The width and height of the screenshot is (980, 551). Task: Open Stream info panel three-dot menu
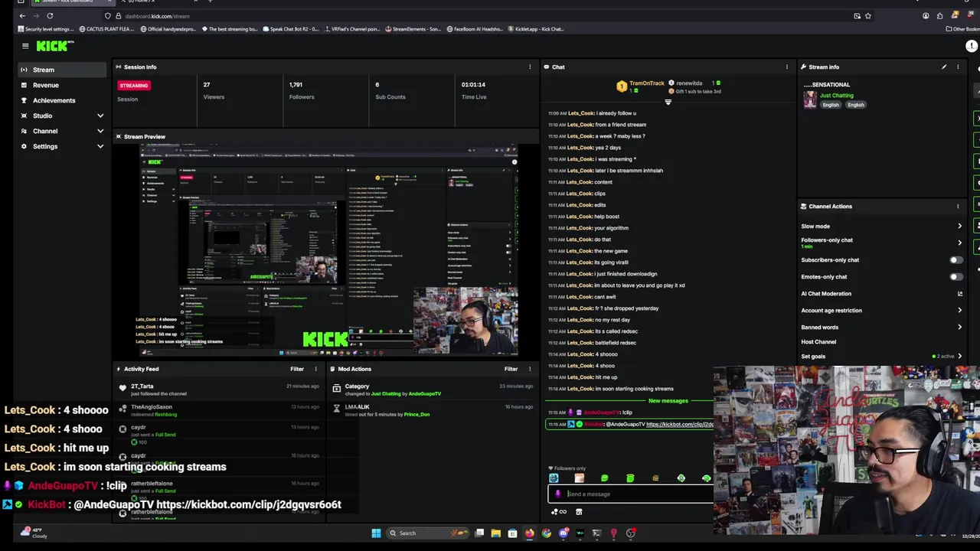(958, 67)
